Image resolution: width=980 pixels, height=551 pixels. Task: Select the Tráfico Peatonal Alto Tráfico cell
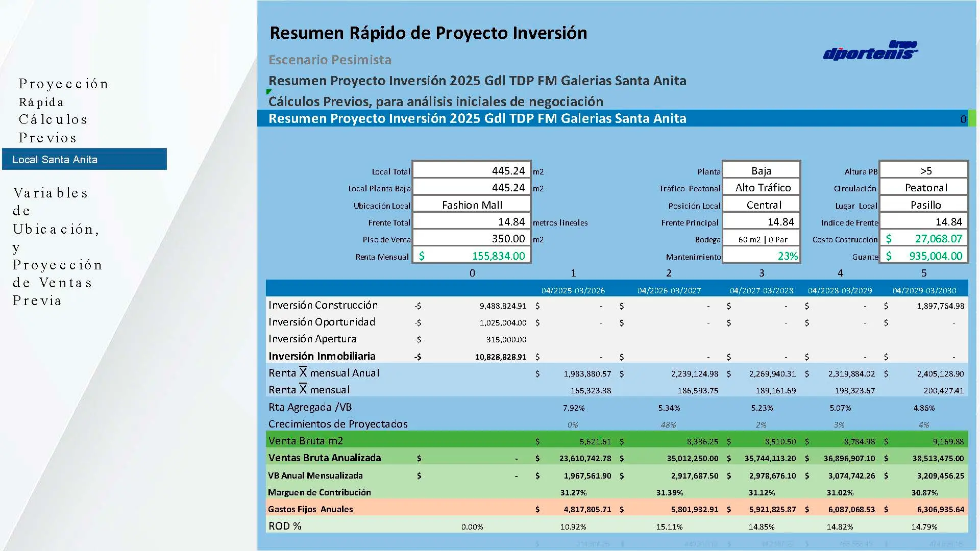coord(761,188)
